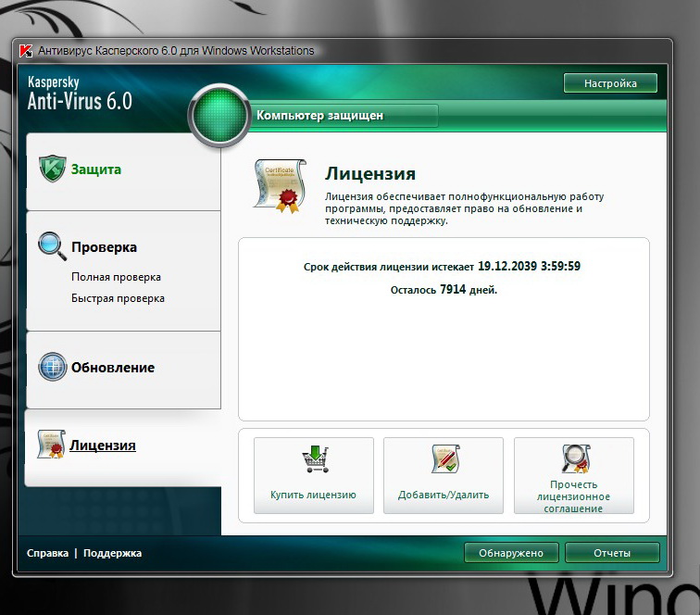The width and height of the screenshot is (700, 615).
Task: Open the Справка help link
Action: 47,553
